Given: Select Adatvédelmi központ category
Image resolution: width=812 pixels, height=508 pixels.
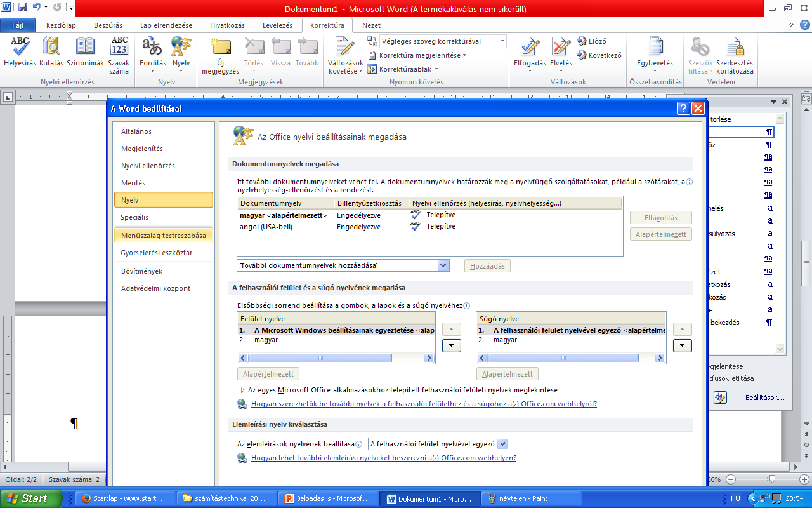Looking at the screenshot, I should 164,288.
